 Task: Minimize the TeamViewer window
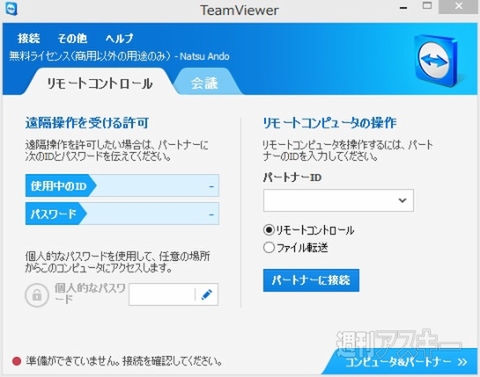403,8
